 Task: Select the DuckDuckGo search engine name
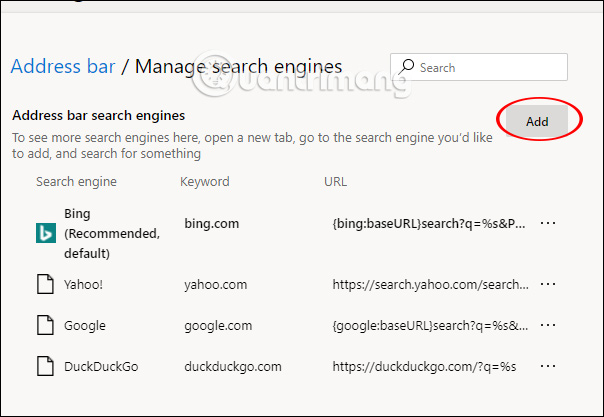[101, 367]
